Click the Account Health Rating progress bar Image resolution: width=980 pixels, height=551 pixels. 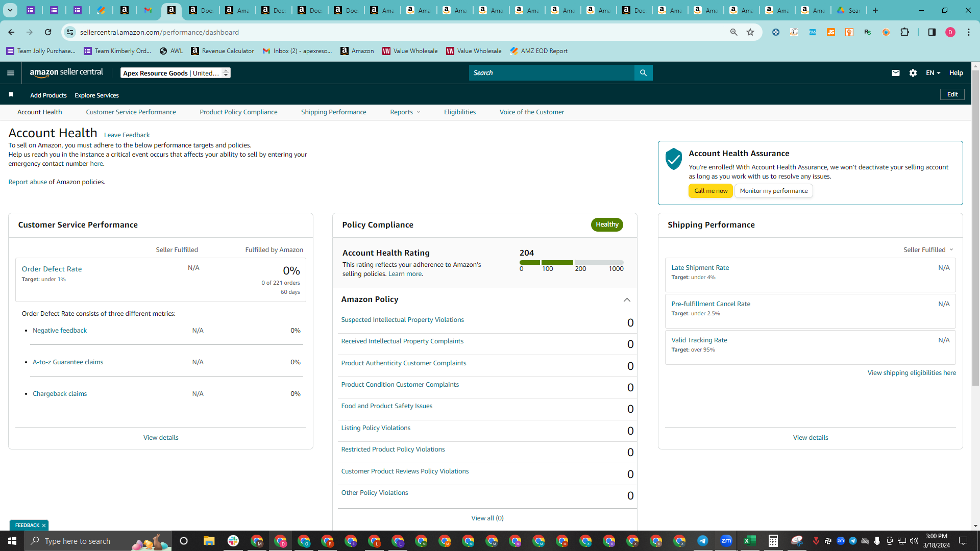tap(572, 262)
